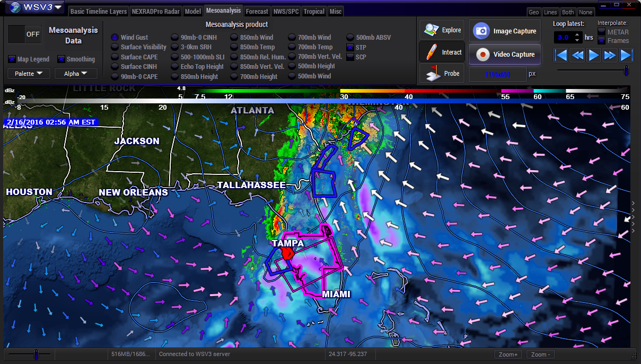Image resolution: width=641 pixels, height=364 pixels.
Task: Select the 500mb ABSV product
Action: tap(350, 38)
